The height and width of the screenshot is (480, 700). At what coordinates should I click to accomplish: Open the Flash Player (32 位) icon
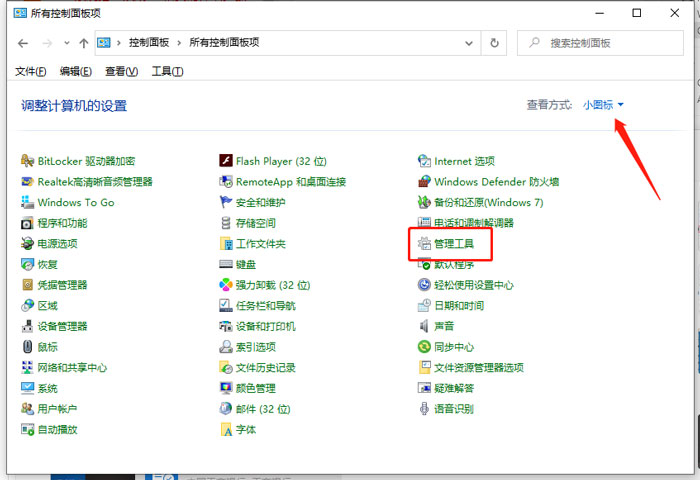coord(226,161)
